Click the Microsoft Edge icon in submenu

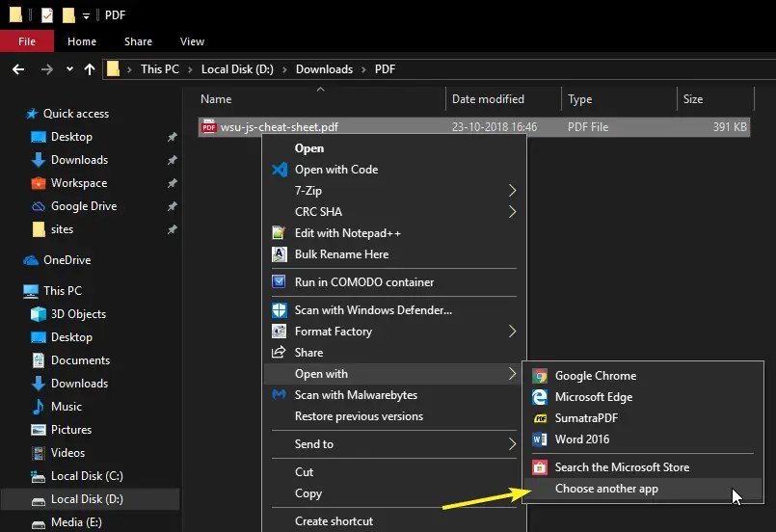(540, 397)
